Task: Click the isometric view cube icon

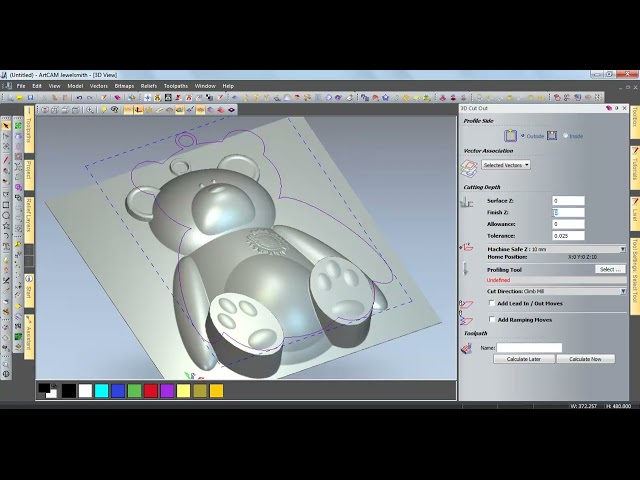Action: pyautogui.click(x=45, y=110)
